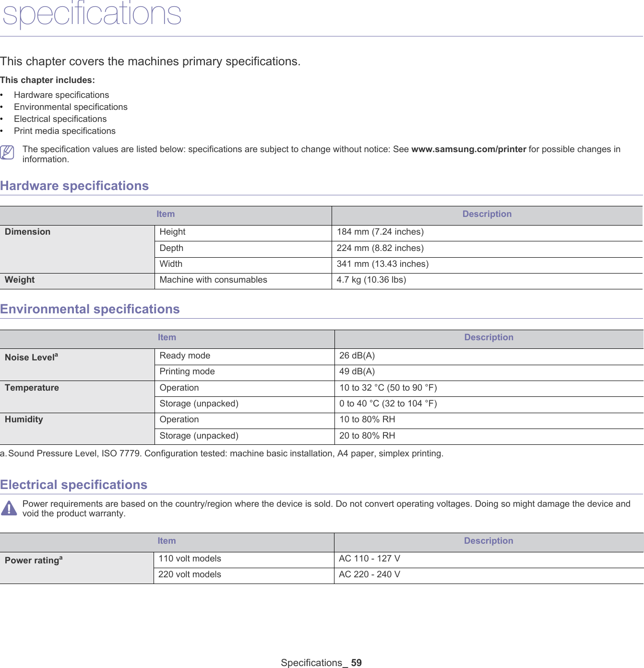The width and height of the screenshot is (644, 668).
Task: Click the Hardware specifications bullet item
Action: (61, 95)
